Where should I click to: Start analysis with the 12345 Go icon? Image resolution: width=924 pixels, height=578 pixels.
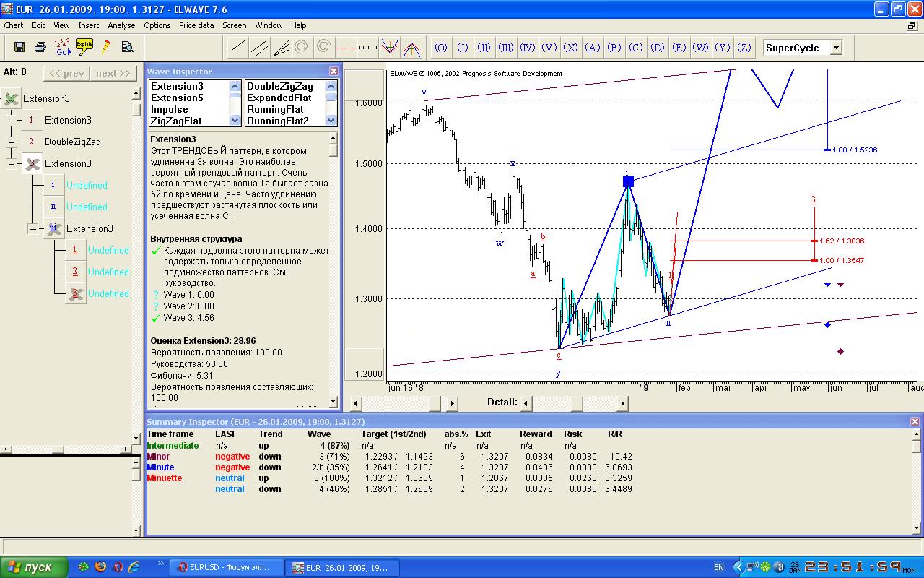[x=63, y=47]
